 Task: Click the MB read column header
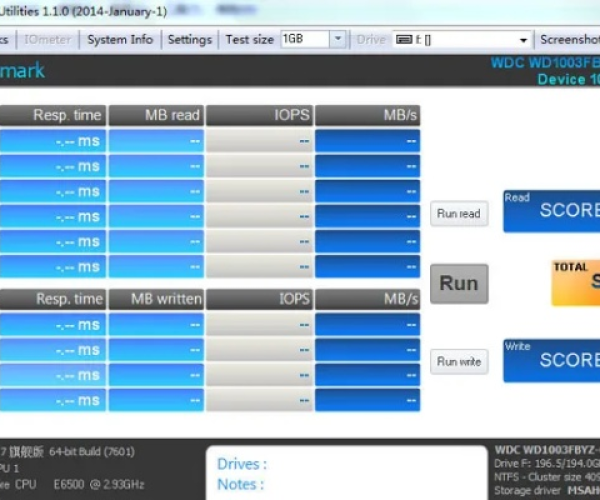pyautogui.click(x=155, y=115)
